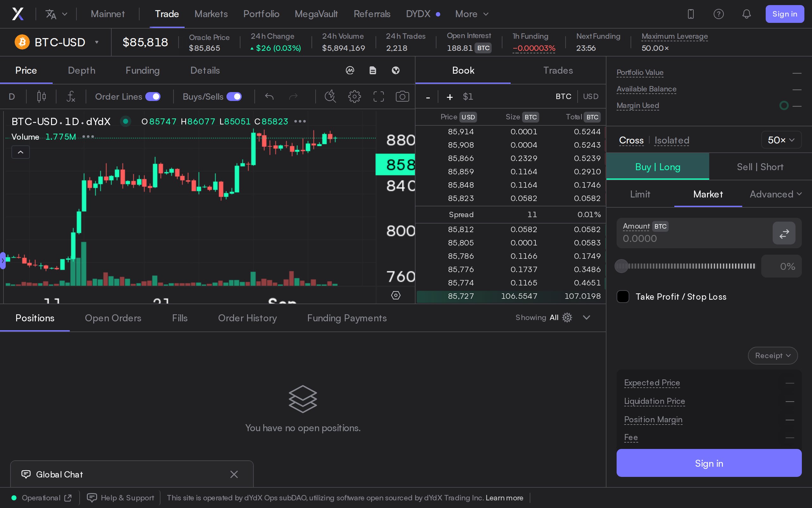Undo the last chart action

[269, 97]
